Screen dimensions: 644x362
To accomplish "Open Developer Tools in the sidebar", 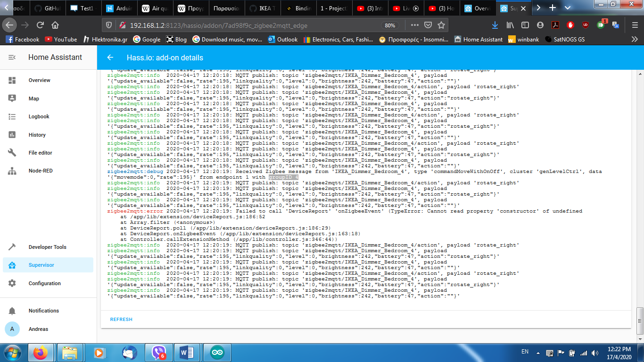I will click(48, 247).
